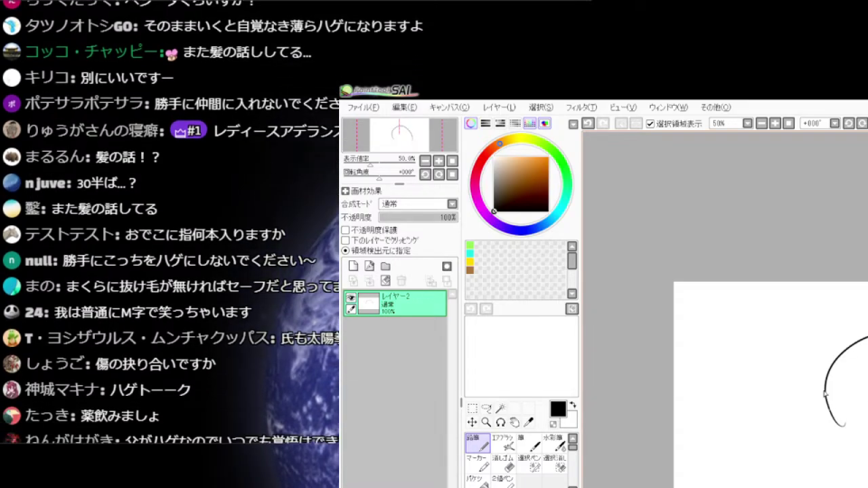Select the lasso selection tool
The width and height of the screenshot is (868, 488).
[486, 408]
